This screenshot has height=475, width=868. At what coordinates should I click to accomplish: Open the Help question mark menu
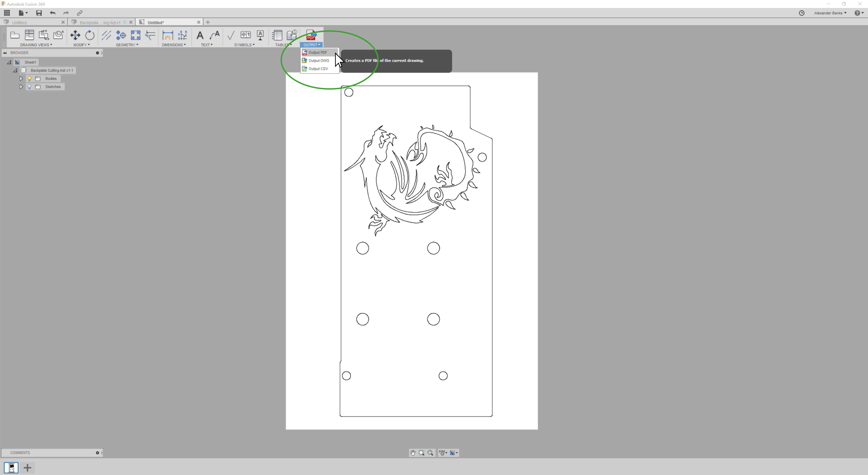click(859, 13)
